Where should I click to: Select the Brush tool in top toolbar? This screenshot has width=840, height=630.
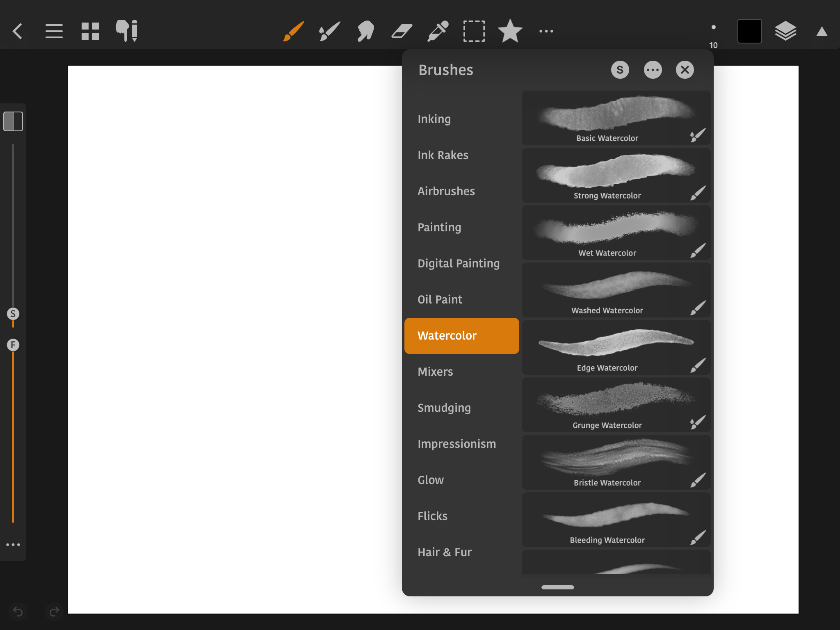[294, 31]
